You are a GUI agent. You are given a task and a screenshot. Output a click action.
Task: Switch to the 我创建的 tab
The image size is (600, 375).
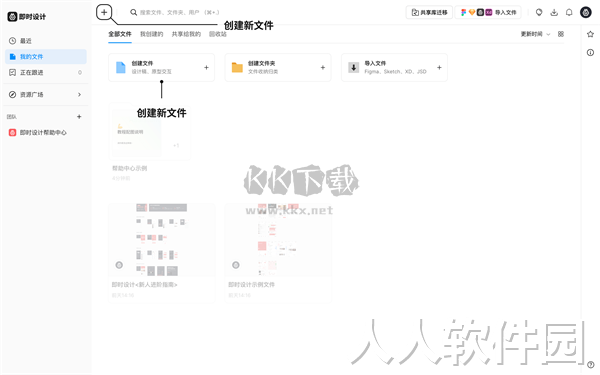pyautogui.click(x=152, y=34)
